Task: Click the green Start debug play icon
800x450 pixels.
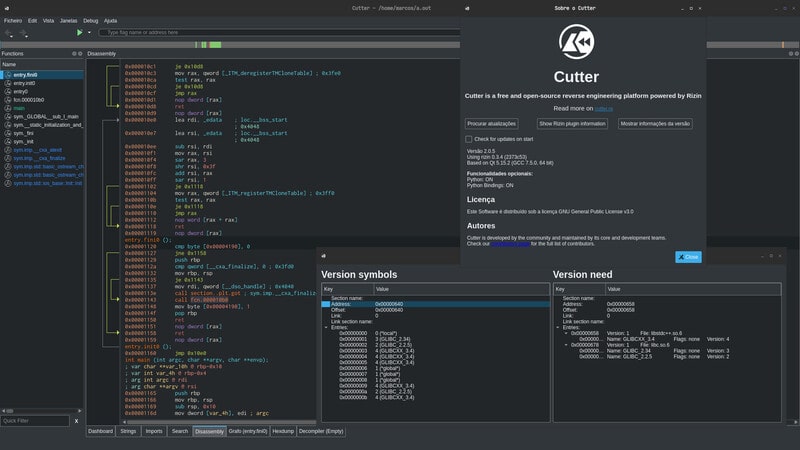Action: point(80,32)
